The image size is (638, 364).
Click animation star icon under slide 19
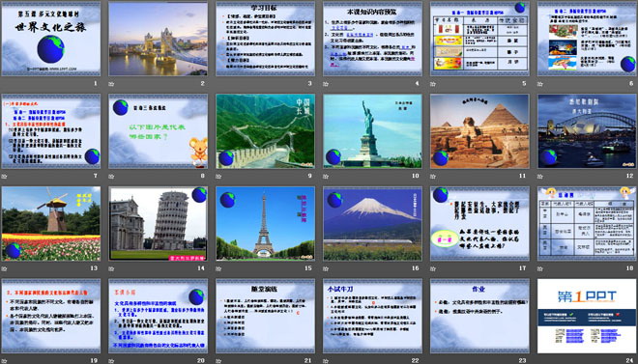coord(4,361)
